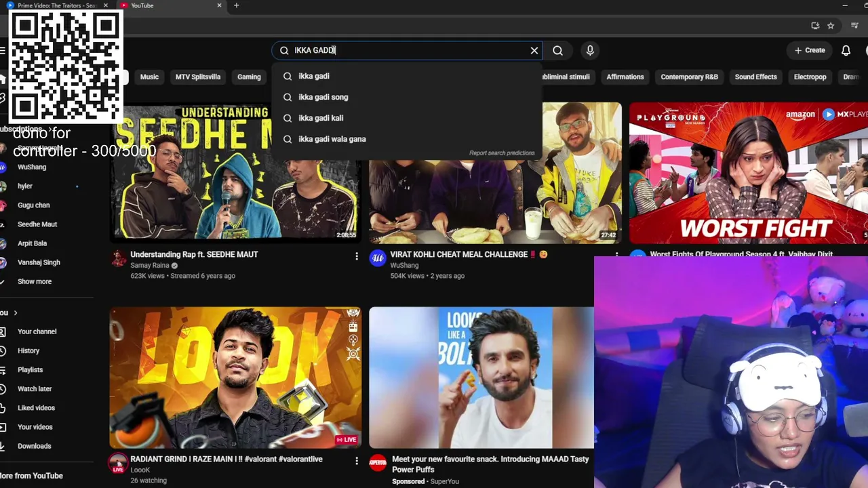868x488 pixels.
Task: Select the Music filter chip
Action: (x=149, y=77)
